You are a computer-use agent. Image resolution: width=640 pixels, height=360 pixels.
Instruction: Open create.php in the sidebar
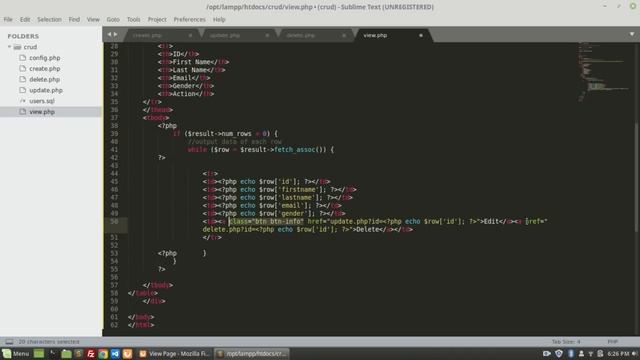point(44,69)
